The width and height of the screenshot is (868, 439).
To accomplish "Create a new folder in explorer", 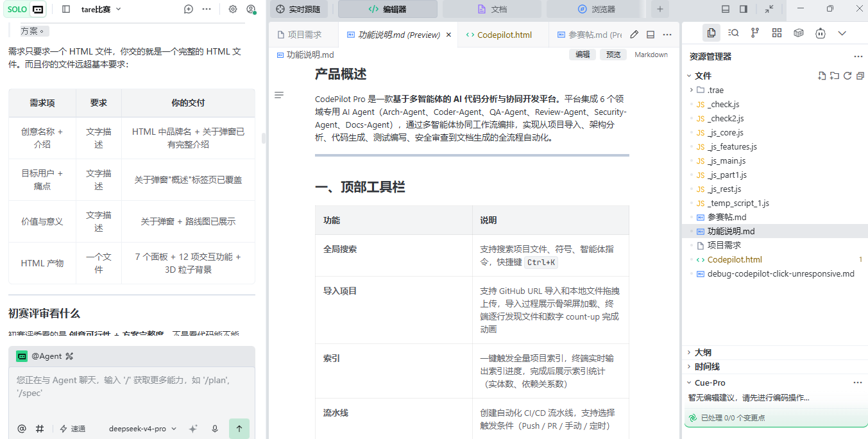I will pos(835,76).
